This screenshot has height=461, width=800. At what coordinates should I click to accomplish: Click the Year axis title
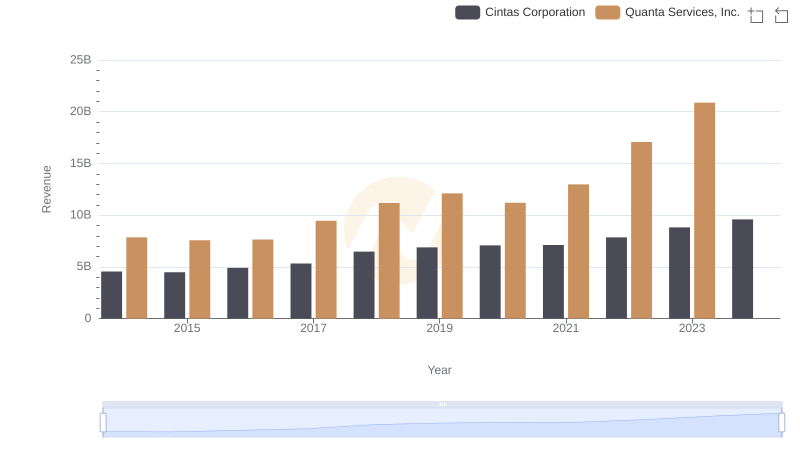click(439, 370)
